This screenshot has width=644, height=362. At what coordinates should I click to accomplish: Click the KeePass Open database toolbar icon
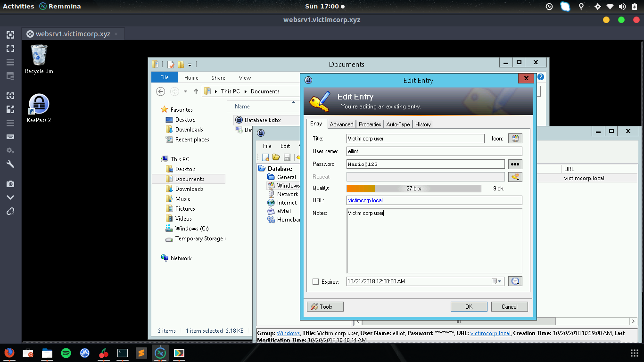click(276, 157)
